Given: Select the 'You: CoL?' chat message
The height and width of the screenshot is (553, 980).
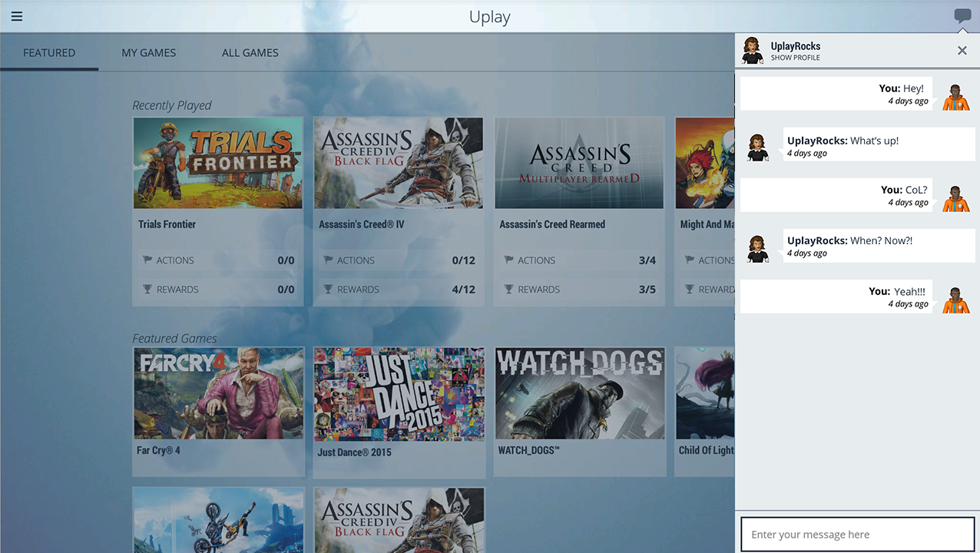Looking at the screenshot, I should (x=836, y=195).
